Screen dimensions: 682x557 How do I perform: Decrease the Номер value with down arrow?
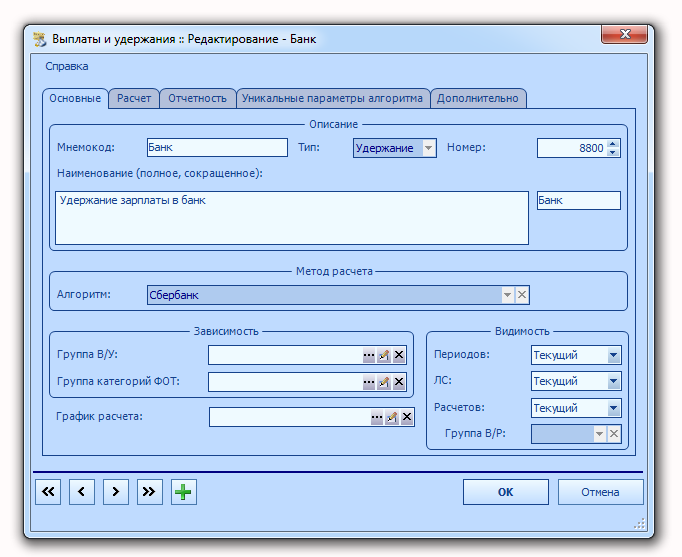613,152
